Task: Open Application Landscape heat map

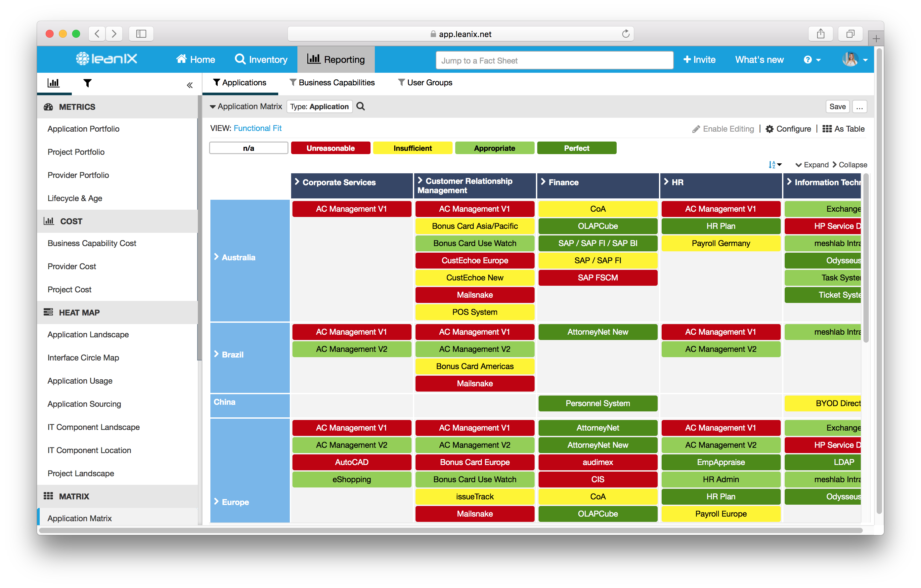Action: 88,335
